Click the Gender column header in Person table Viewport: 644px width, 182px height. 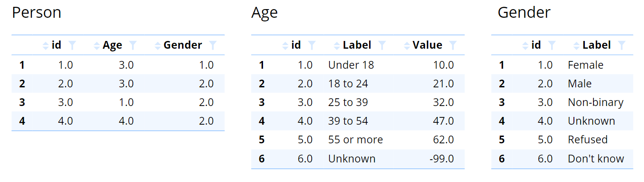pos(183,45)
